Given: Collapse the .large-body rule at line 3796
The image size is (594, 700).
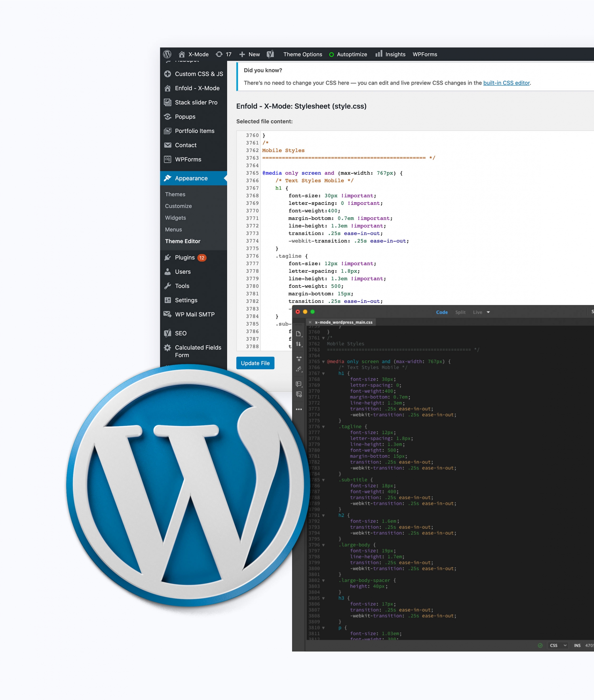Looking at the screenshot, I should (323, 545).
